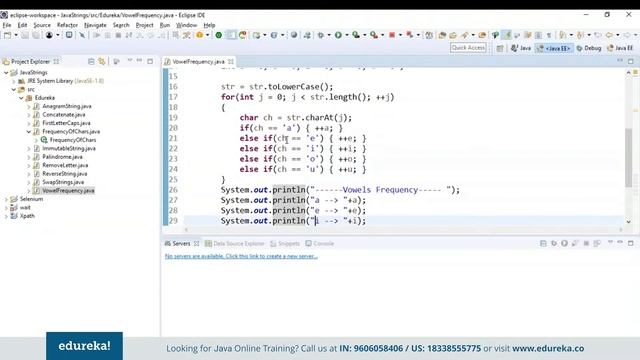640x360 pixels.
Task: Click the Open Type icon in the toolbar
Action: [x=442, y=35]
